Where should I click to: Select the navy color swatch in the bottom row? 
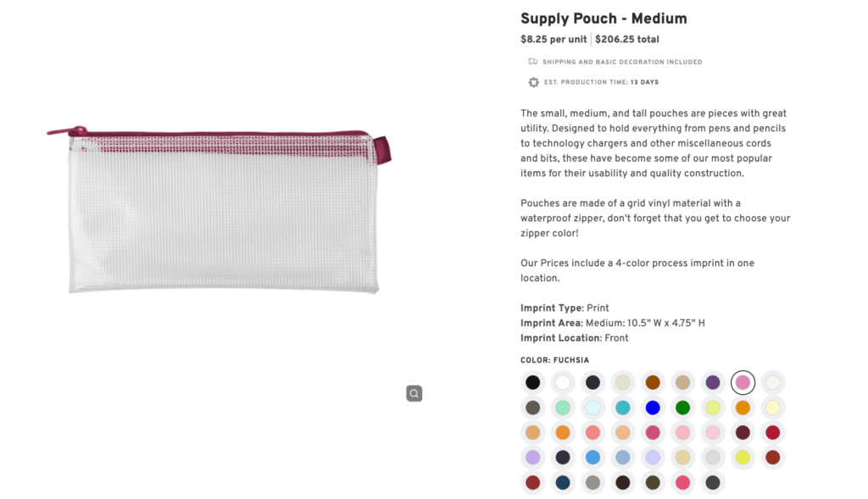pyautogui.click(x=562, y=483)
